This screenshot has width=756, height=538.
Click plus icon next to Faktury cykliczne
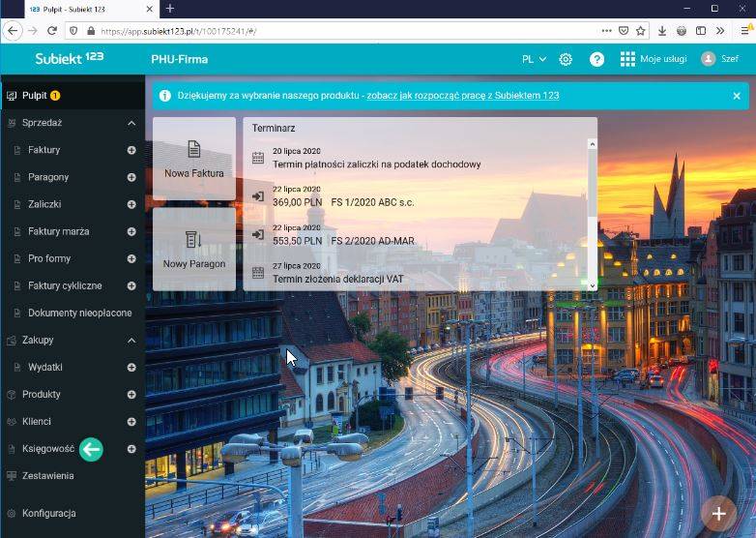[x=131, y=285]
